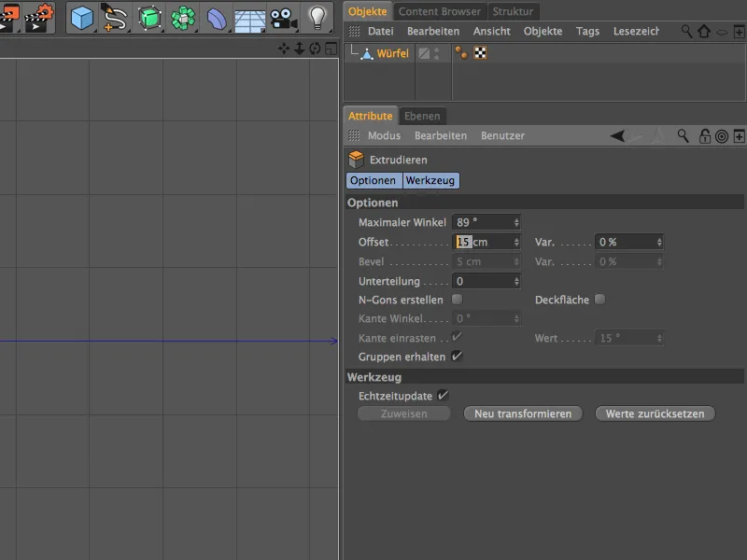The image size is (747, 560).
Task: Click the Zuweisen button
Action: pos(404,413)
